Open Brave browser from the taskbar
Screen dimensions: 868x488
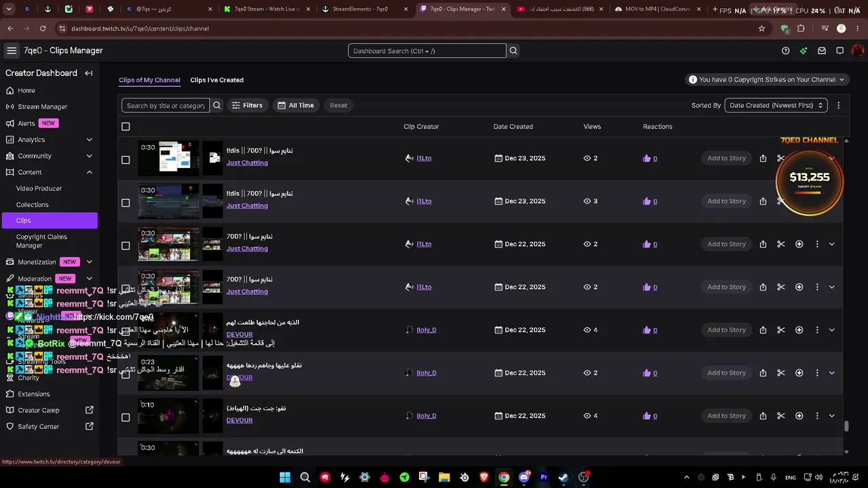[x=484, y=477]
